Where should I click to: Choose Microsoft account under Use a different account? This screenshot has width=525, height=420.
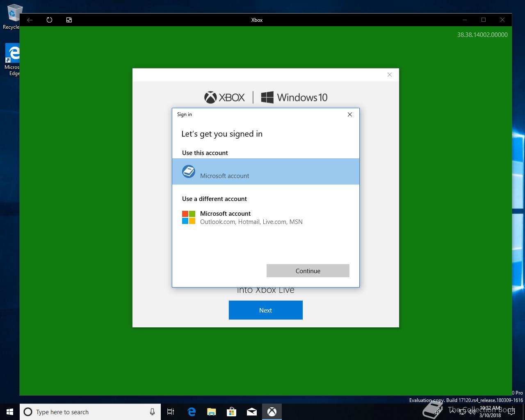pos(266,217)
